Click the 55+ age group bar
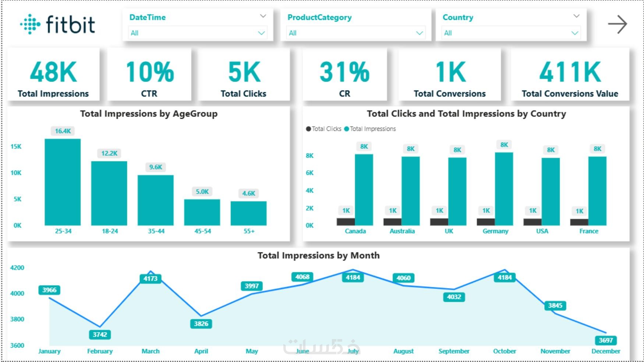 pyautogui.click(x=248, y=213)
